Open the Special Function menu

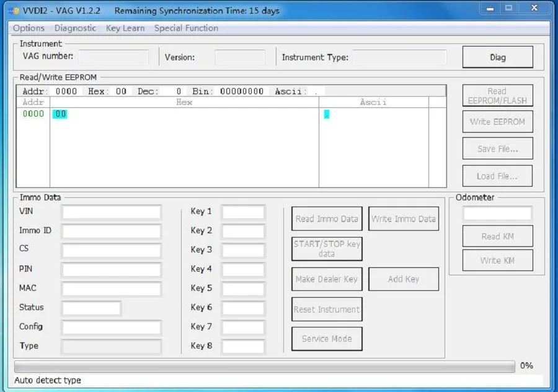click(x=186, y=28)
